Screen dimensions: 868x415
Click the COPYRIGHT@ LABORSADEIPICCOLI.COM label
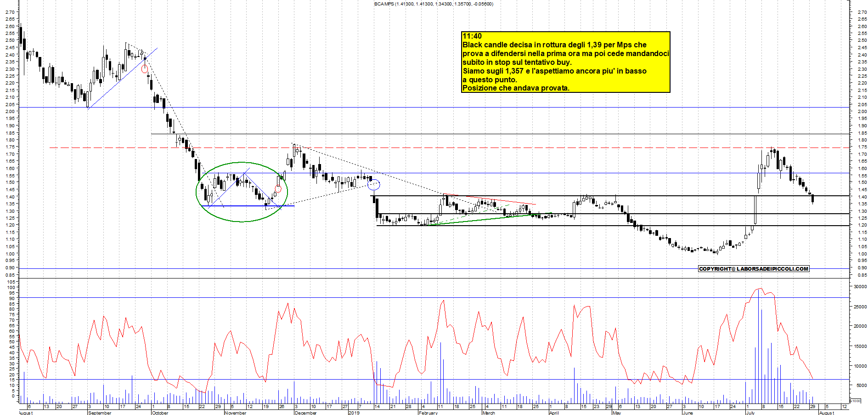(x=754, y=269)
